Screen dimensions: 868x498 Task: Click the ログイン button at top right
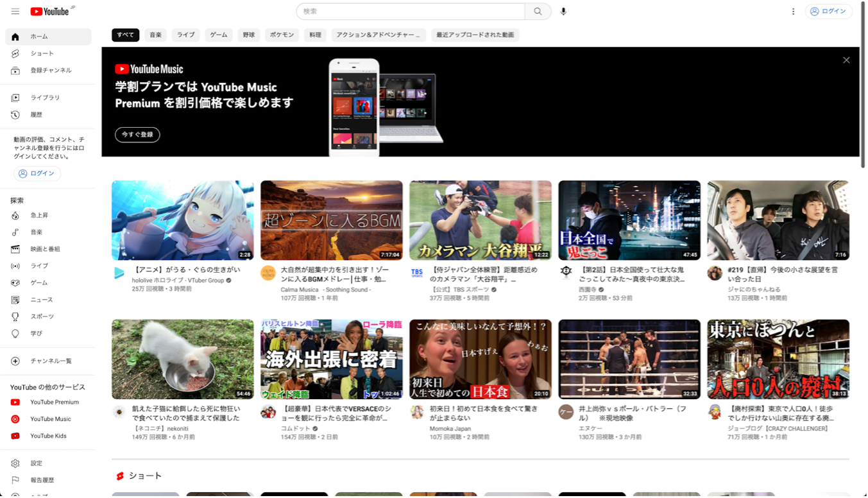coord(828,12)
